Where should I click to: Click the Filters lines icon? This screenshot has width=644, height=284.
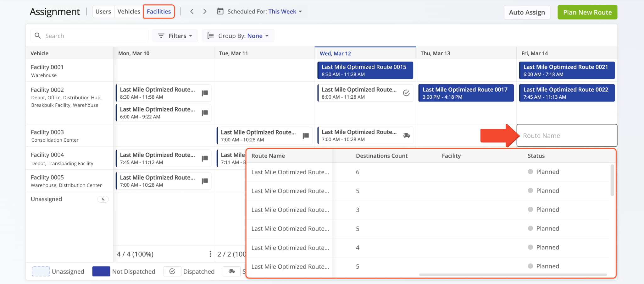[x=161, y=36]
